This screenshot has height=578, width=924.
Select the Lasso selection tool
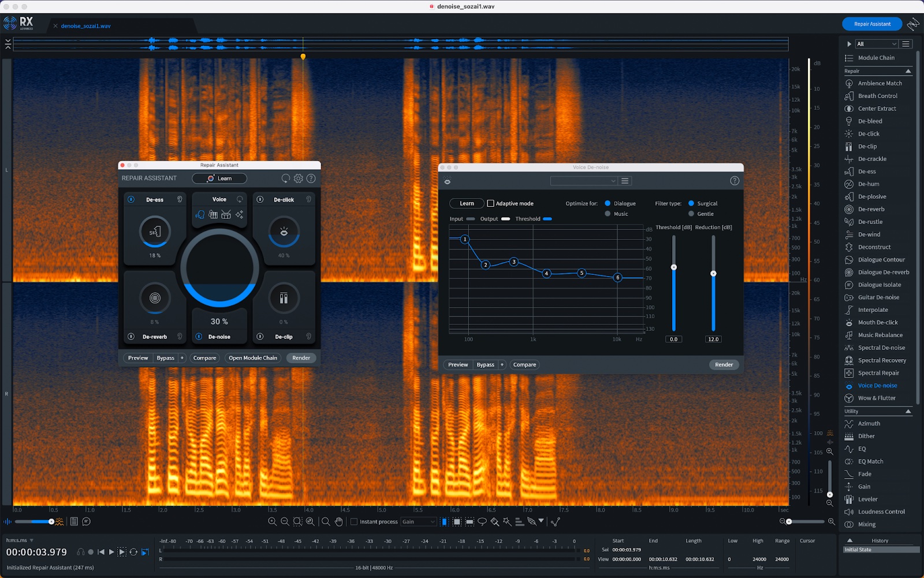click(x=482, y=521)
